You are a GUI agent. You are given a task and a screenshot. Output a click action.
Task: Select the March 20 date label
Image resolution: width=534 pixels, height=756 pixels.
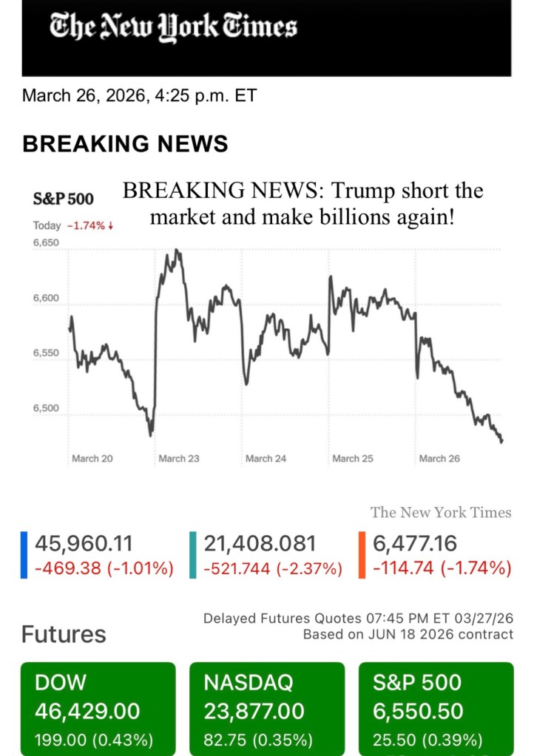(92, 459)
